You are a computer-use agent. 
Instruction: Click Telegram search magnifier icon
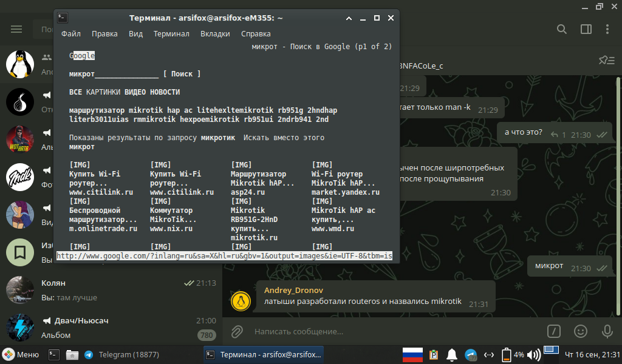561,29
